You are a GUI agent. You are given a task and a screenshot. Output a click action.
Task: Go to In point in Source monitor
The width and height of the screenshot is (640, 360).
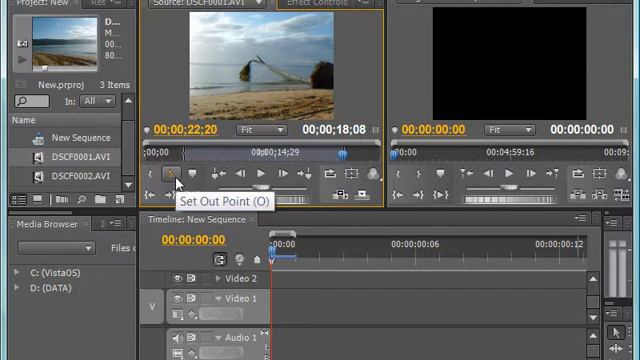point(150,195)
